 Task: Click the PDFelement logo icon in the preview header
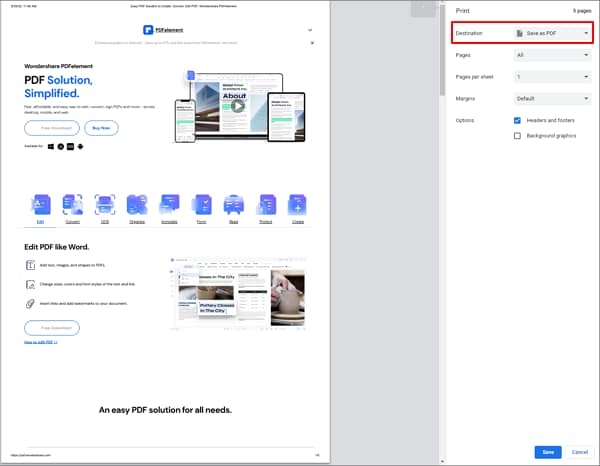coord(148,30)
